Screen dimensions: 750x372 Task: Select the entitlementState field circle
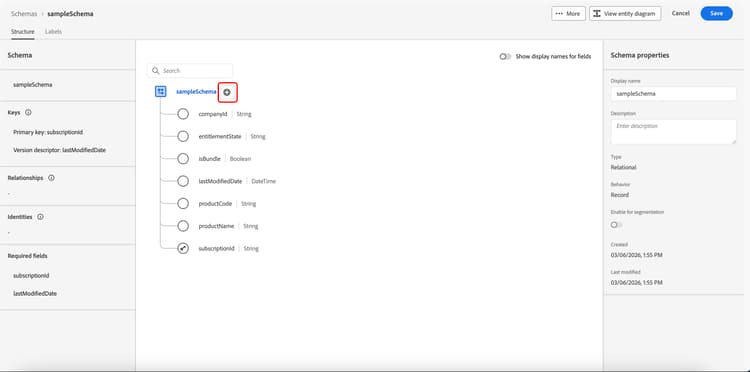[183, 136]
